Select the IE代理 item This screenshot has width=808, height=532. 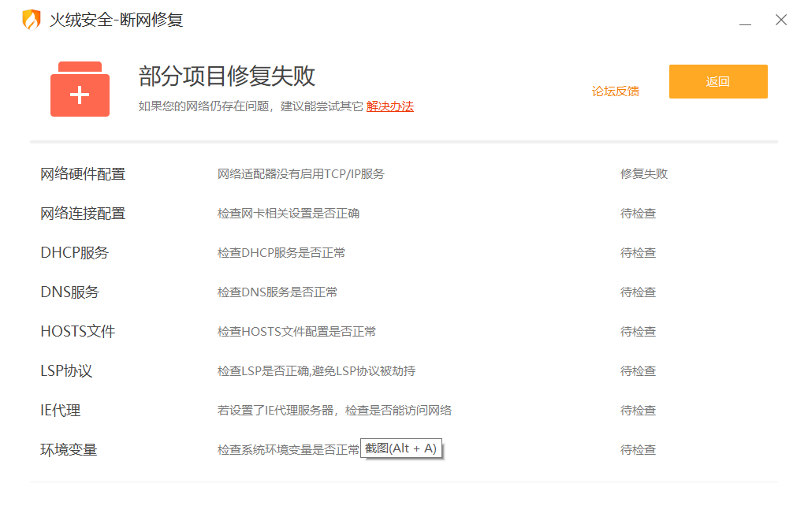pos(60,411)
